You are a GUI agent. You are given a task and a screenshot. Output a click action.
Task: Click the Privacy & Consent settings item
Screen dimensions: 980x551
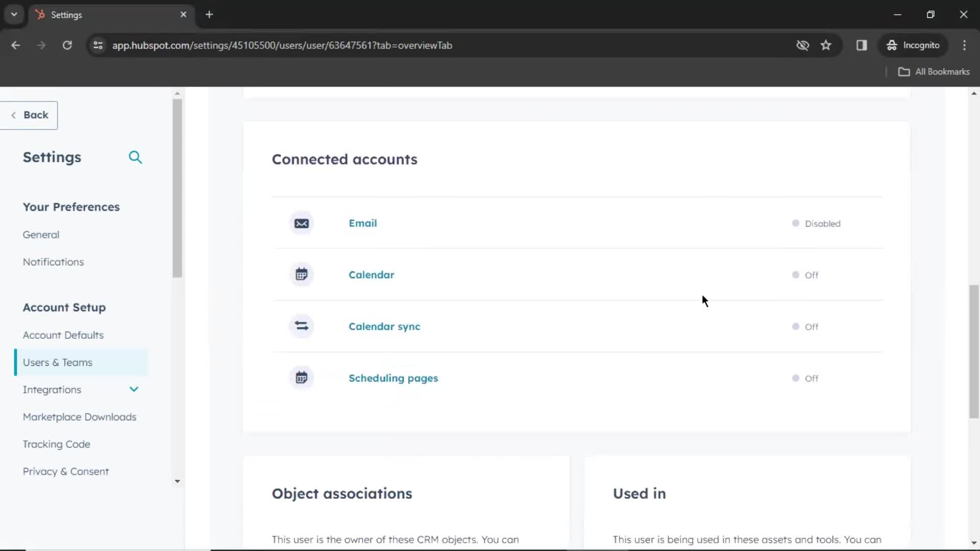[66, 471]
